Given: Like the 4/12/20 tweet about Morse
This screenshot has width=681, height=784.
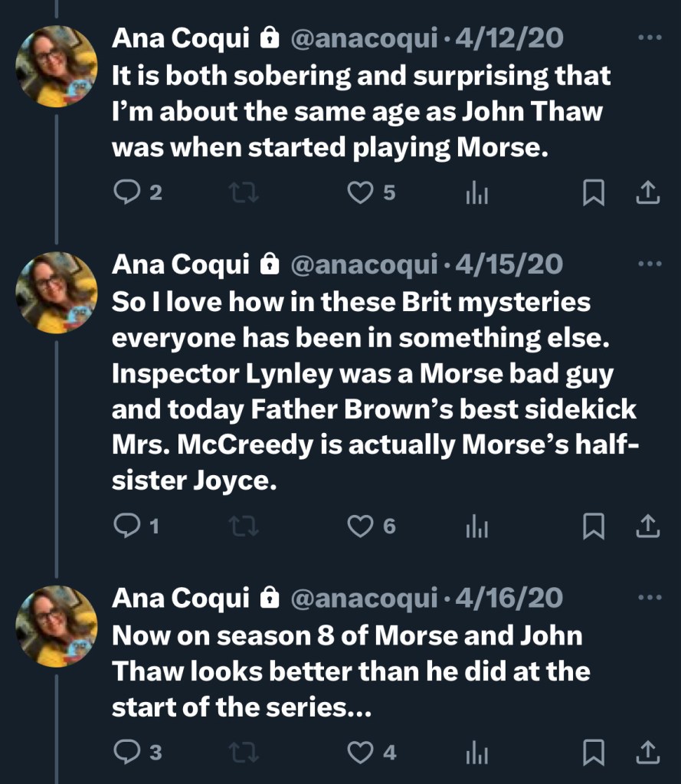Looking at the screenshot, I should pos(360,192).
